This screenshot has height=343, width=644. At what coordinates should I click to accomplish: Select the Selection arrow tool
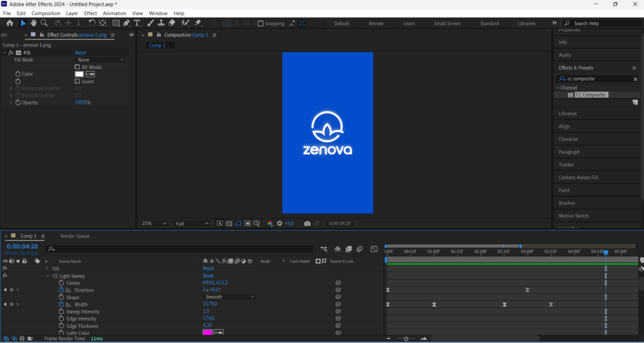(23, 23)
